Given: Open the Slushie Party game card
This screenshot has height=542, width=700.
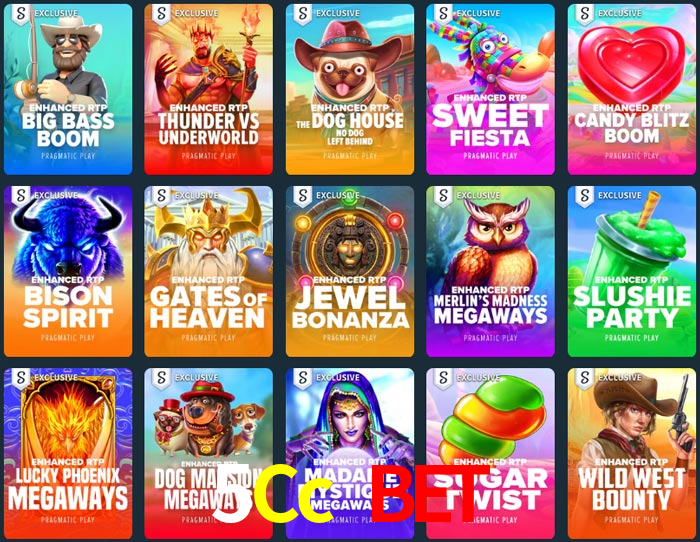Looking at the screenshot, I should pos(632,271).
